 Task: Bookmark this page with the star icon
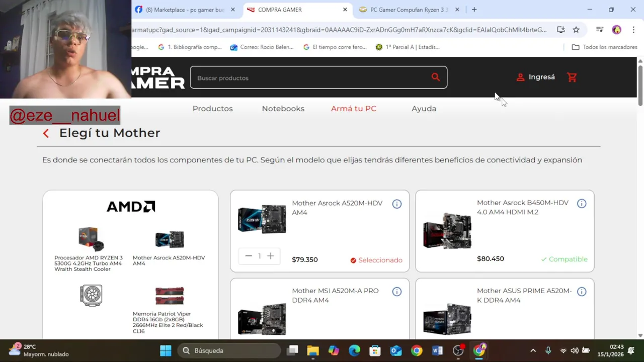(x=576, y=30)
